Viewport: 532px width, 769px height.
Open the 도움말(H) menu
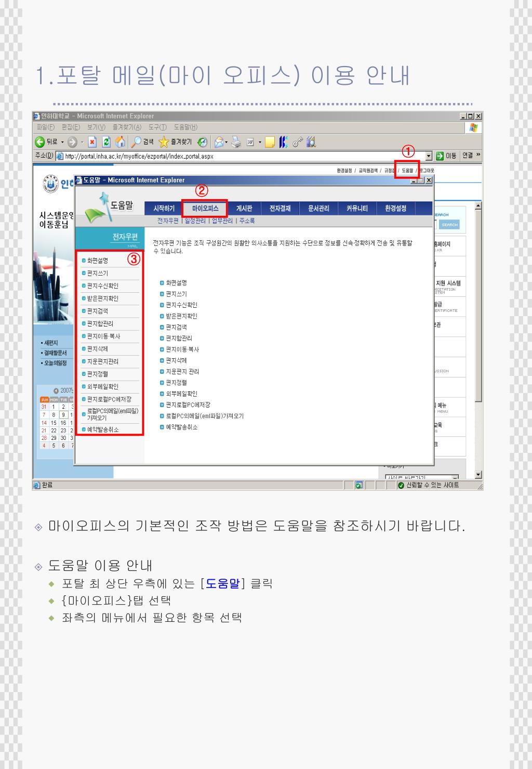point(185,127)
